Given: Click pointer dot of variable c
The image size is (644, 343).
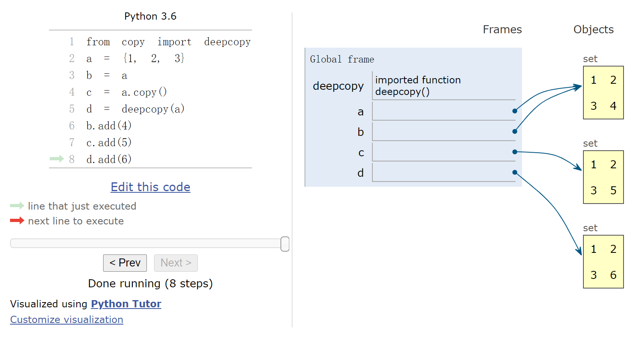Looking at the screenshot, I should [x=514, y=152].
